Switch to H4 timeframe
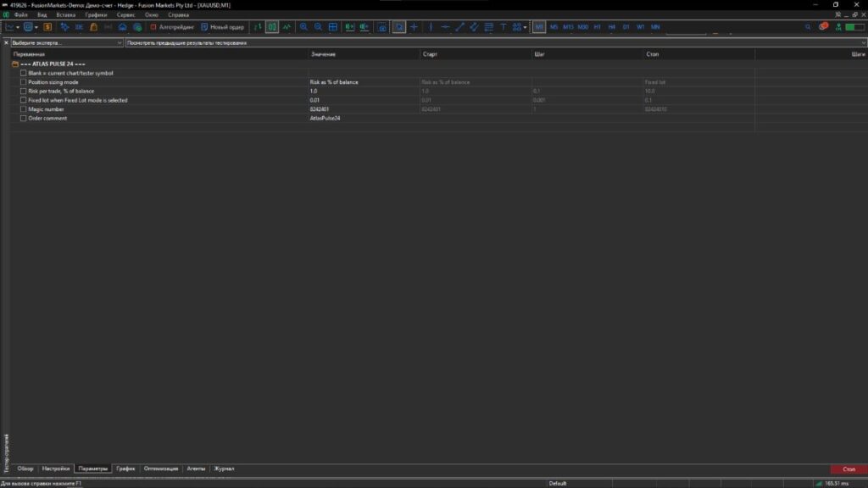The width and height of the screenshot is (868, 488). pos(612,26)
